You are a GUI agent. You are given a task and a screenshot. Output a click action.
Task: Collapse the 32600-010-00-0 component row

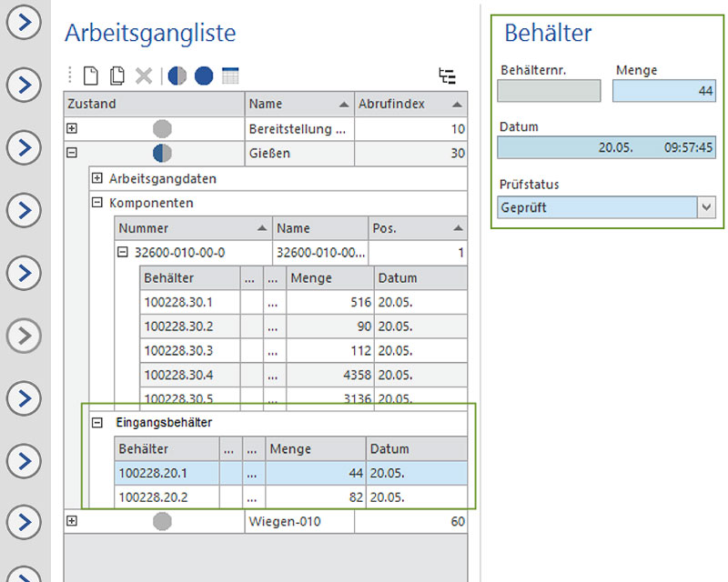[123, 252]
